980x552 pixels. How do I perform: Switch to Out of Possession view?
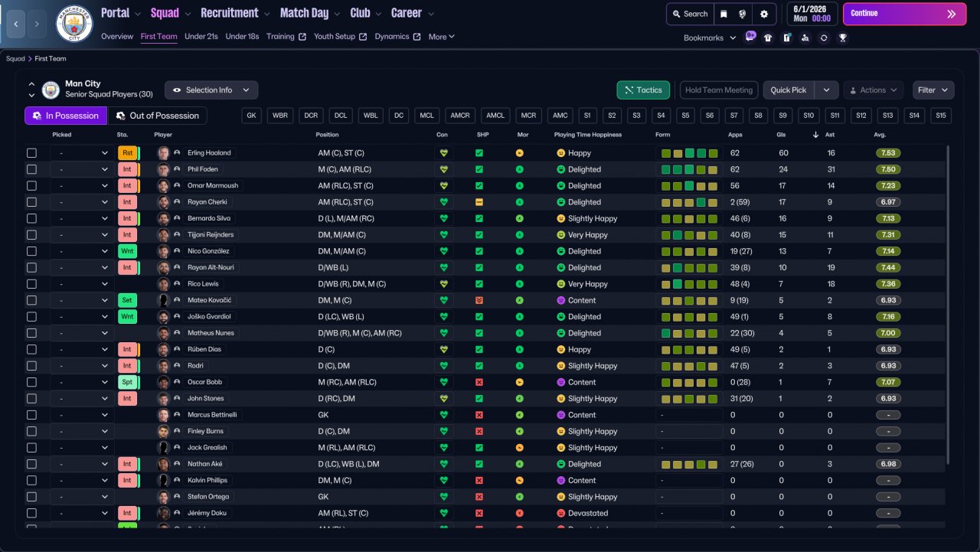tap(157, 116)
